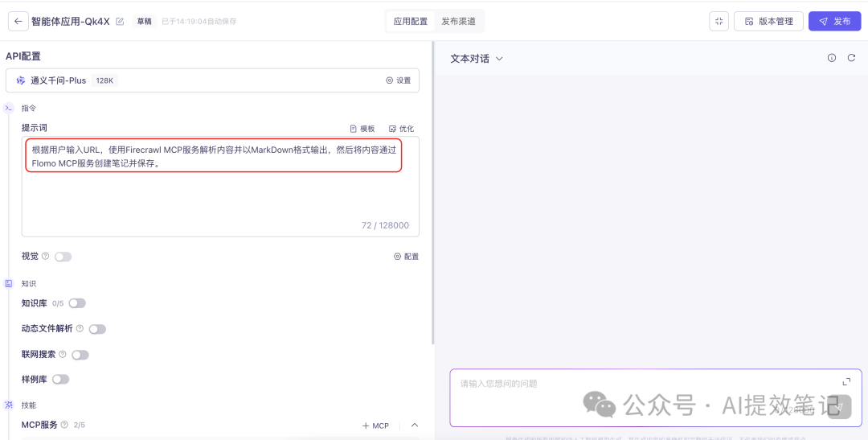The image size is (868, 440).
Task: Open 版本管理 version management
Action: pos(768,22)
